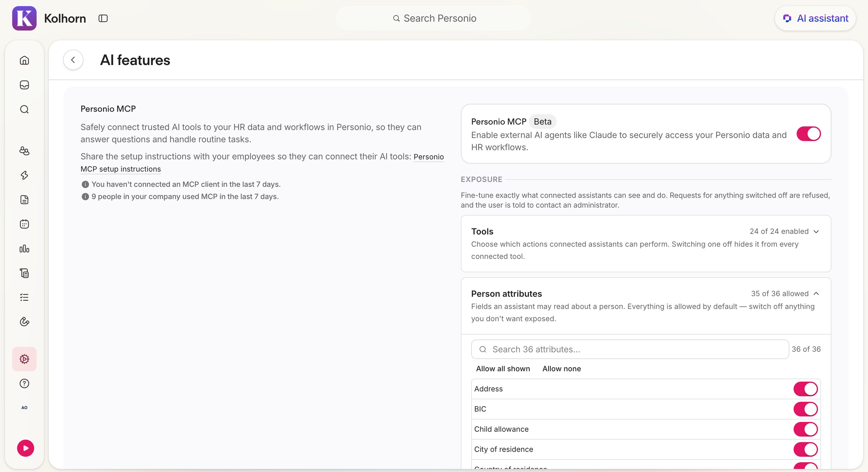This screenshot has width=868, height=472.
Task: Click the 36 of 36 attribute counter
Action: [x=806, y=349]
